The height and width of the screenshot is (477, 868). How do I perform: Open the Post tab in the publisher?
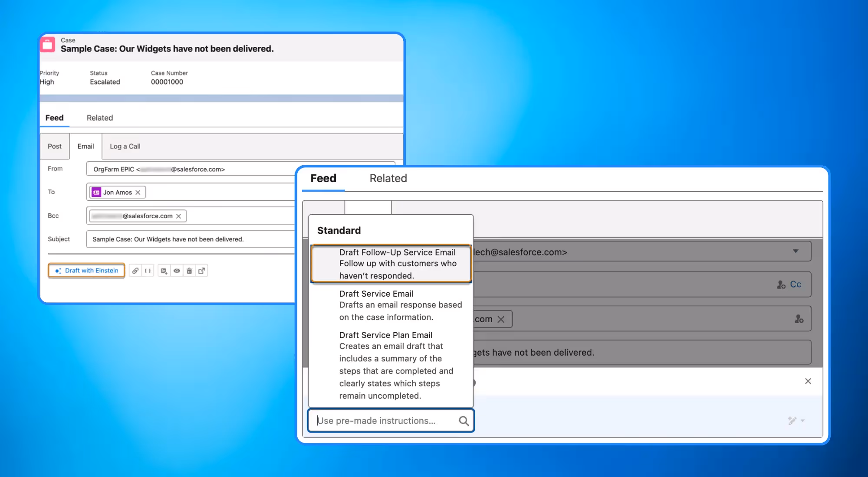click(x=55, y=146)
